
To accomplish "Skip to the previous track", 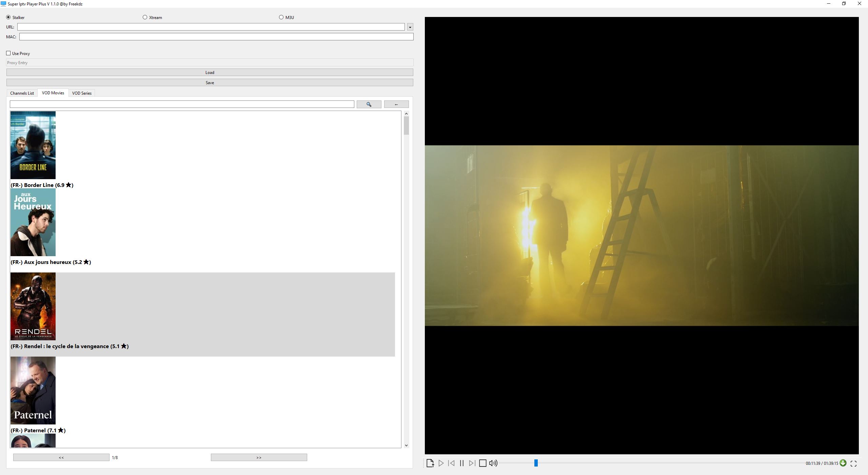I will [x=451, y=463].
